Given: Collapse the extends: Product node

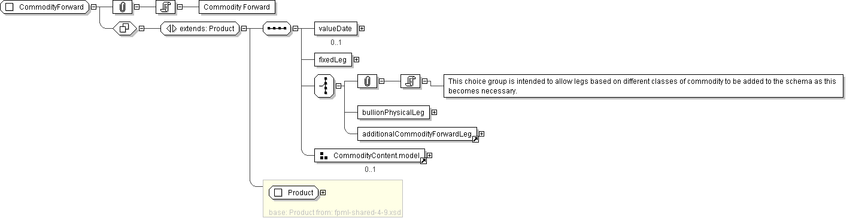Looking at the screenshot, I should [244, 28].
